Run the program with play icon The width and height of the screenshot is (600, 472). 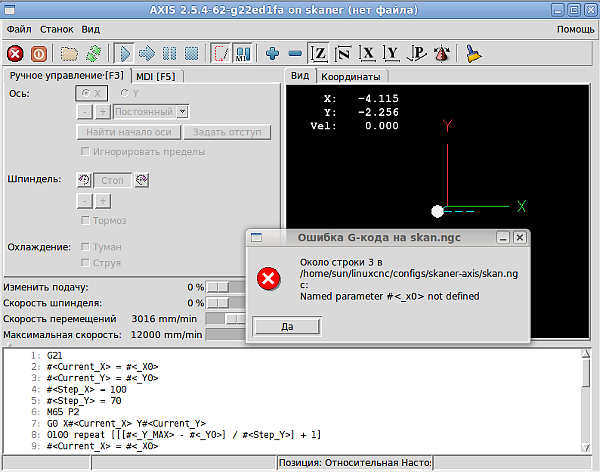click(124, 54)
